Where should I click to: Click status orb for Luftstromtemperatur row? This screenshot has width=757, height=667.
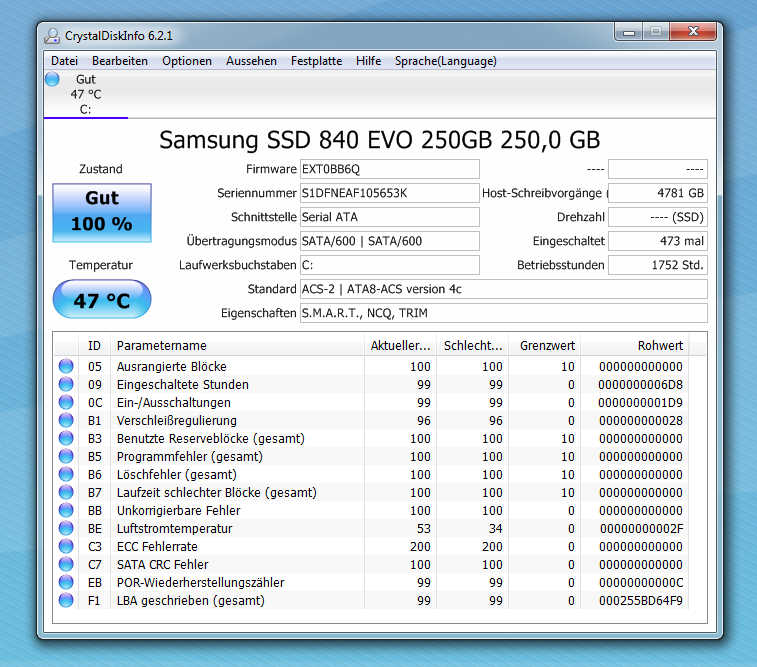pos(66,528)
